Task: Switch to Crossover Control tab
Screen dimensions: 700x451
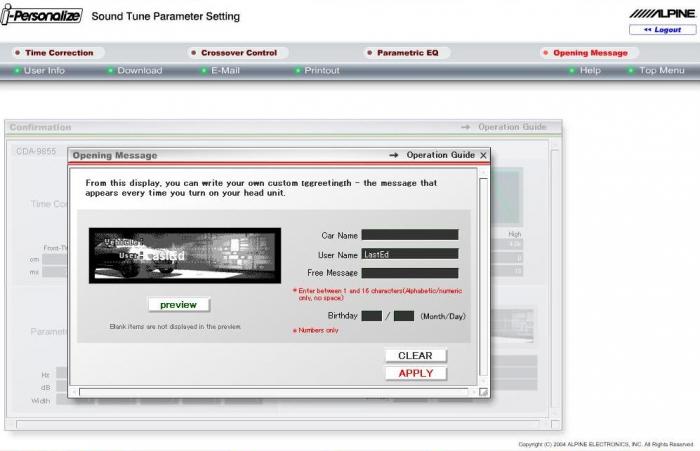Action: (238, 53)
